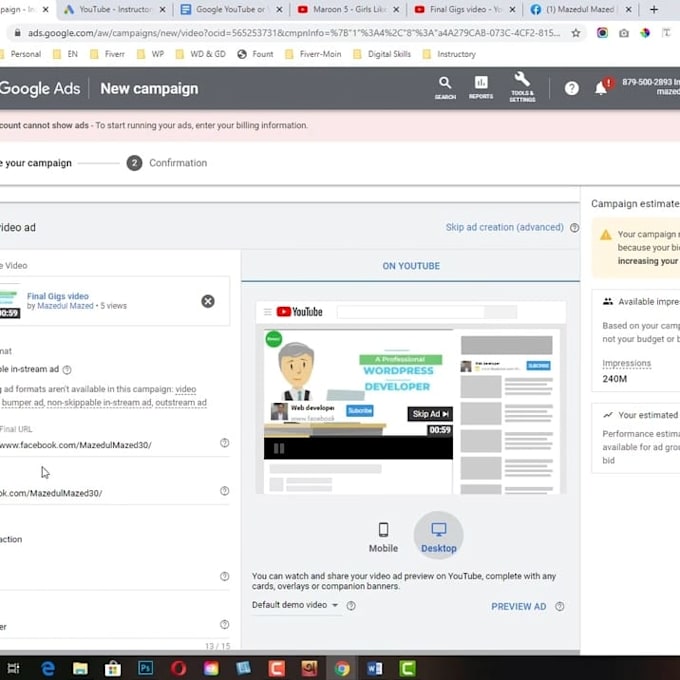Open a new browser tab
Viewport: 680px width, 680px height.
(654, 9)
